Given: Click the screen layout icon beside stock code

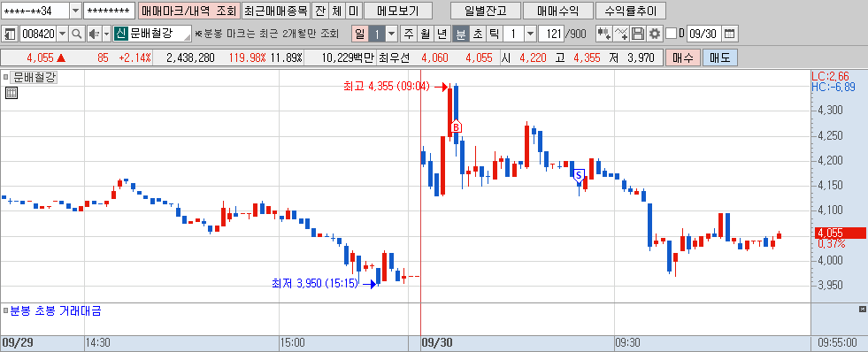Looking at the screenshot, I should pos(10,34).
